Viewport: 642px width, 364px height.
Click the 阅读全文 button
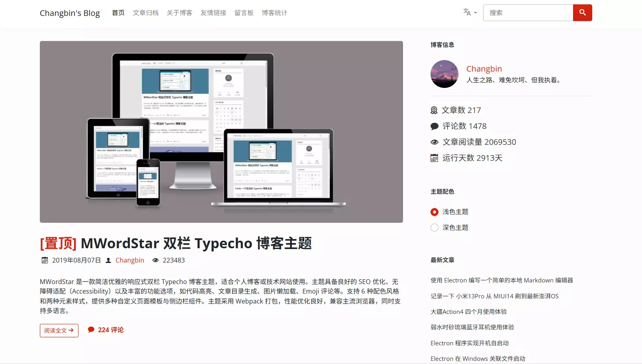click(59, 330)
